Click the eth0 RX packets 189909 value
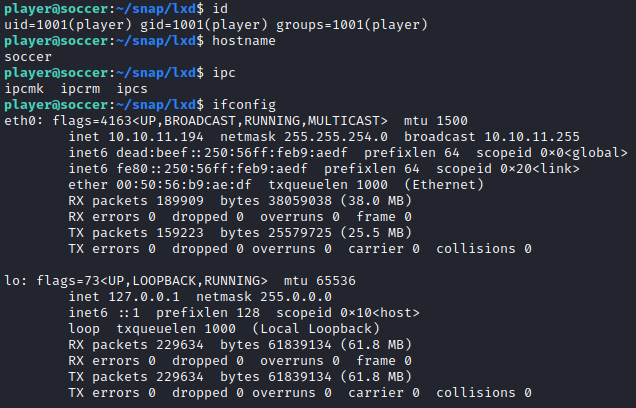 (180, 201)
